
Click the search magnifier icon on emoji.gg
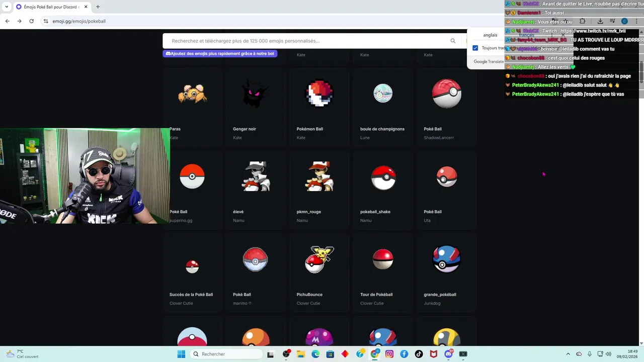click(x=453, y=41)
